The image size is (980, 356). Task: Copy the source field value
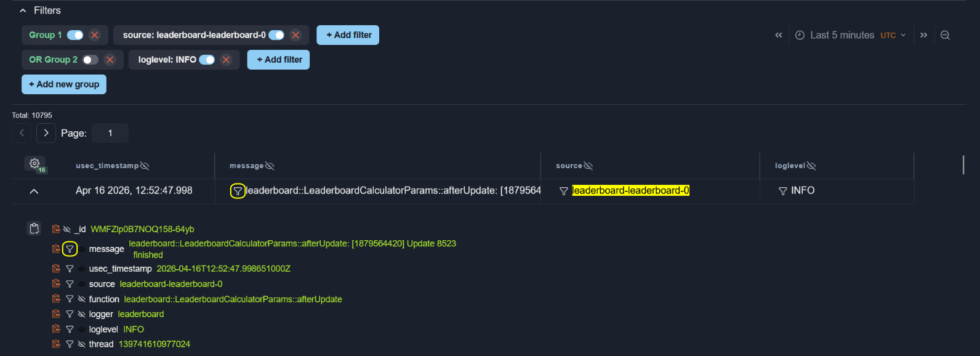tap(56, 284)
